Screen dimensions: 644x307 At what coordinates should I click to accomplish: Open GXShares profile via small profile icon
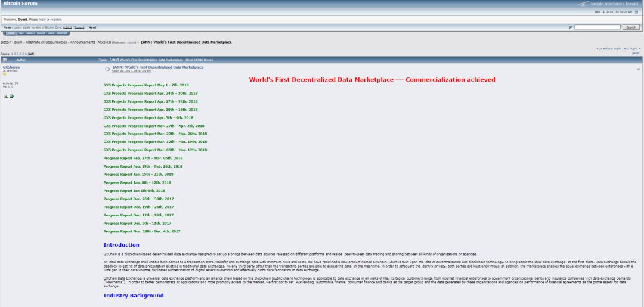pos(6,97)
